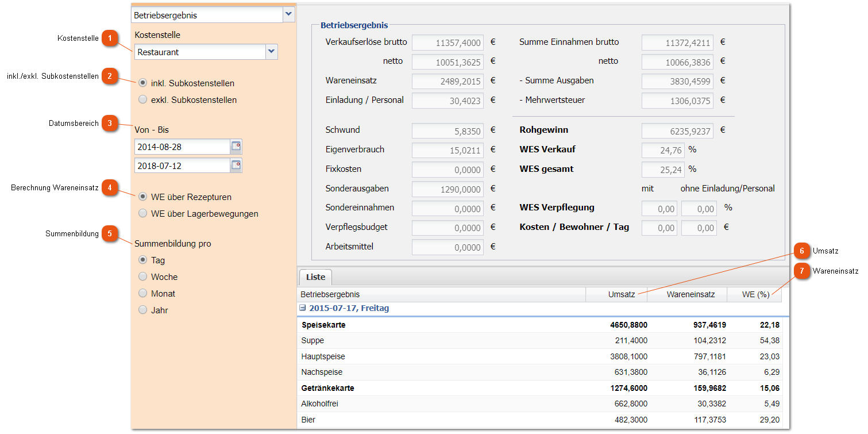
Task: Click the Von date field 2014-08-28
Action: [x=182, y=147]
